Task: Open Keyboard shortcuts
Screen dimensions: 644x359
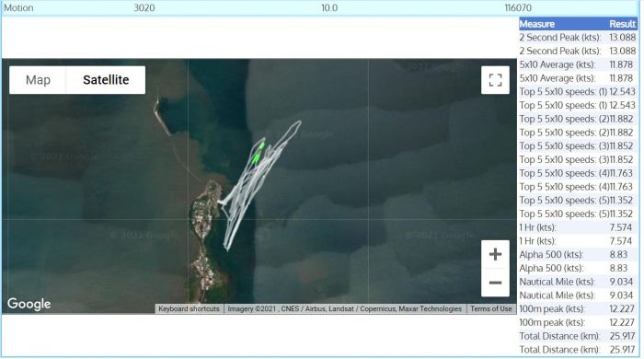Action: pos(189,309)
